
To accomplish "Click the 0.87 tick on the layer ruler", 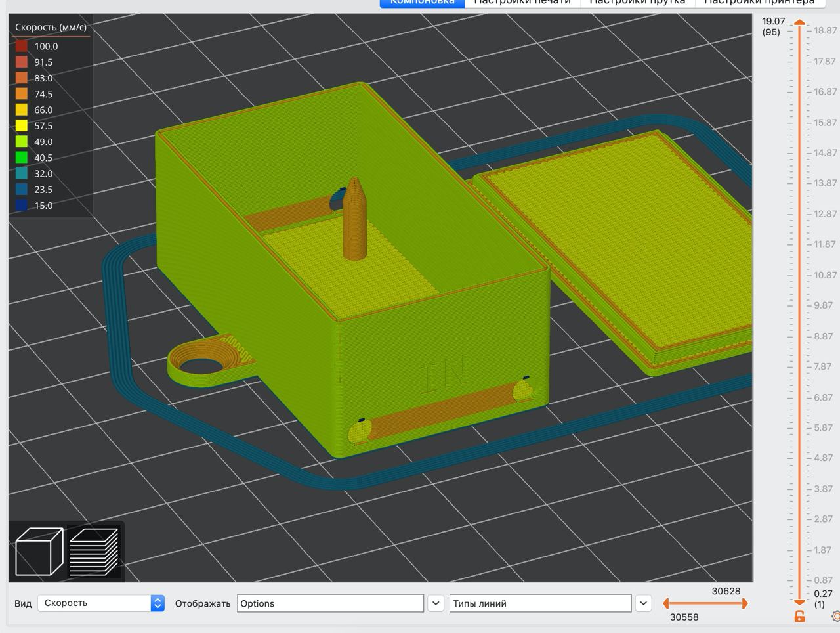I will point(823,580).
